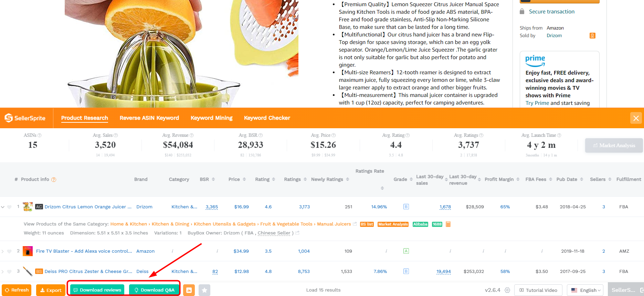Open settings gear next to v2.6.4
The height and width of the screenshot is (296, 644).
507,290
